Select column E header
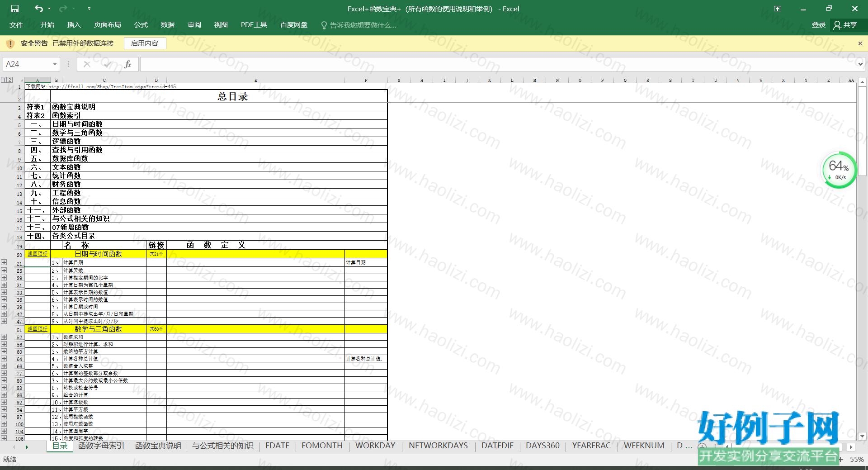 255,80
